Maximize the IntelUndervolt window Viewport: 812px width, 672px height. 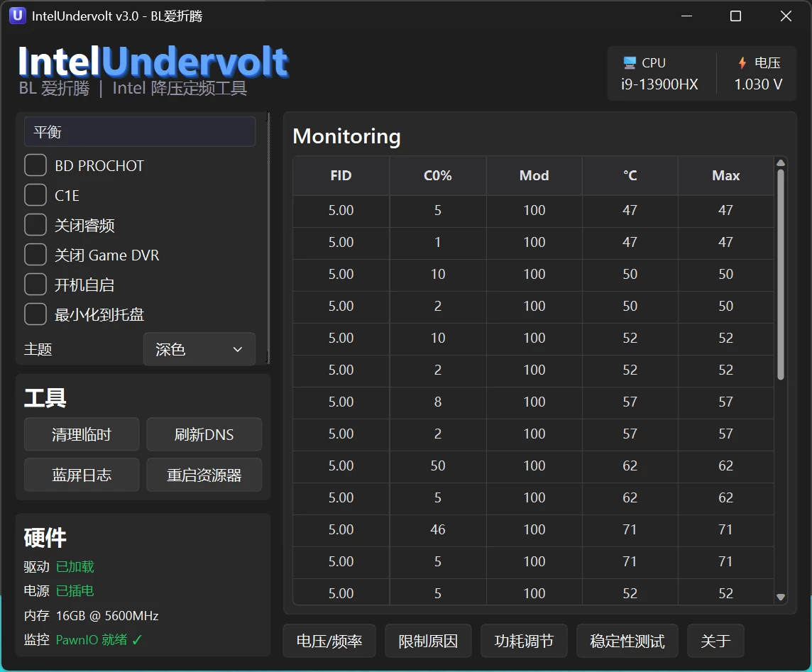click(735, 16)
